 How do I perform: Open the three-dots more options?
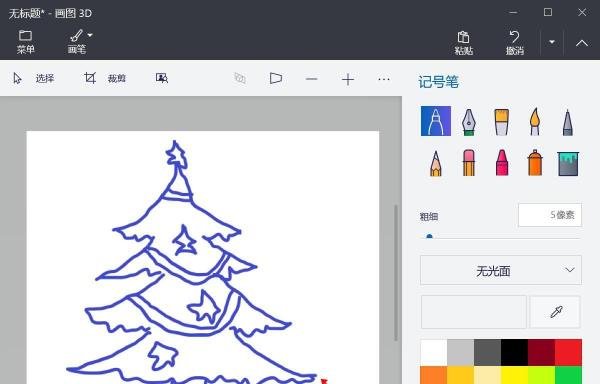click(384, 79)
